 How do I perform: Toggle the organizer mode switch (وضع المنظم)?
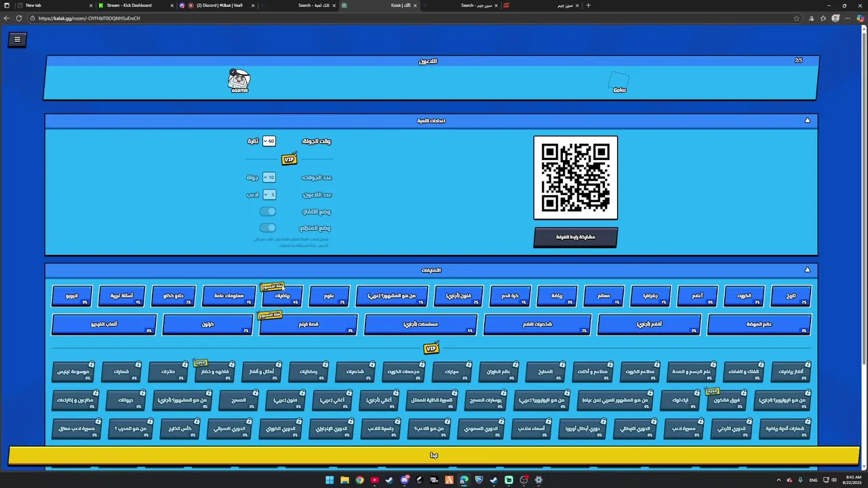pos(268,228)
